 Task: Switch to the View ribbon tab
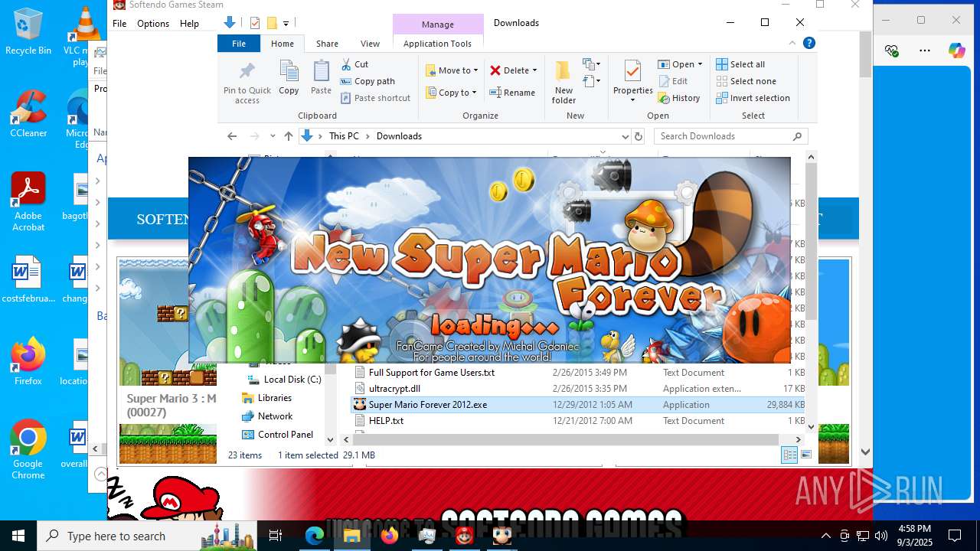370,44
